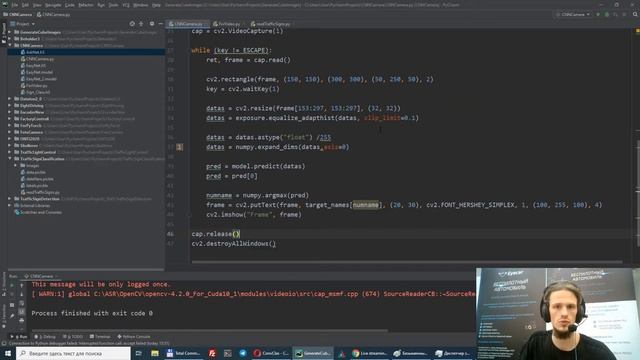The height and width of the screenshot is (360, 640).
Task: Click the print icon in the Run panel
Action: pyautogui.click(x=22, y=320)
